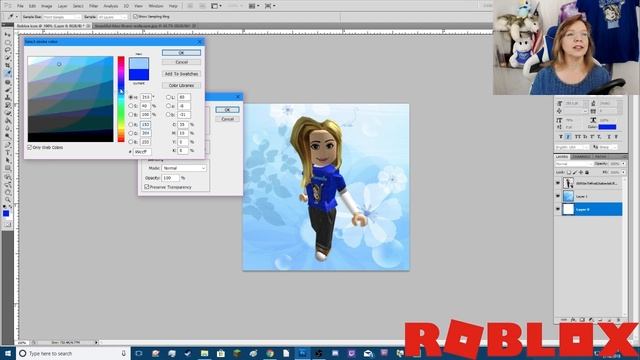The width and height of the screenshot is (640, 360).
Task: Open the Twitch icon on the taskbar
Action: pyautogui.click(x=351, y=353)
